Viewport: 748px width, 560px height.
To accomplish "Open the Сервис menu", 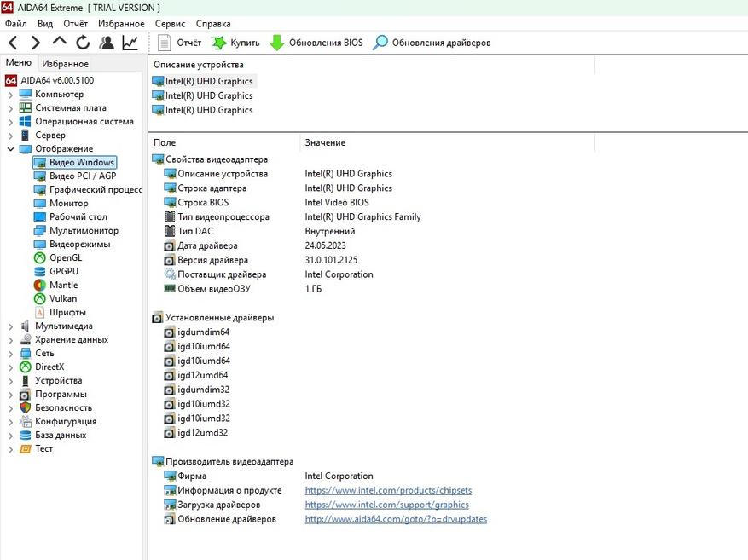I will (x=170, y=24).
